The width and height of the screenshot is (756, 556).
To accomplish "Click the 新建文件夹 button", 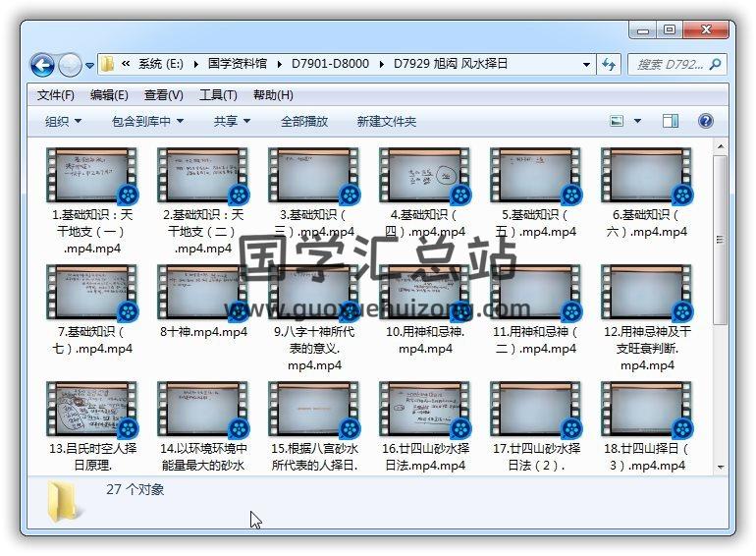I will tap(386, 121).
